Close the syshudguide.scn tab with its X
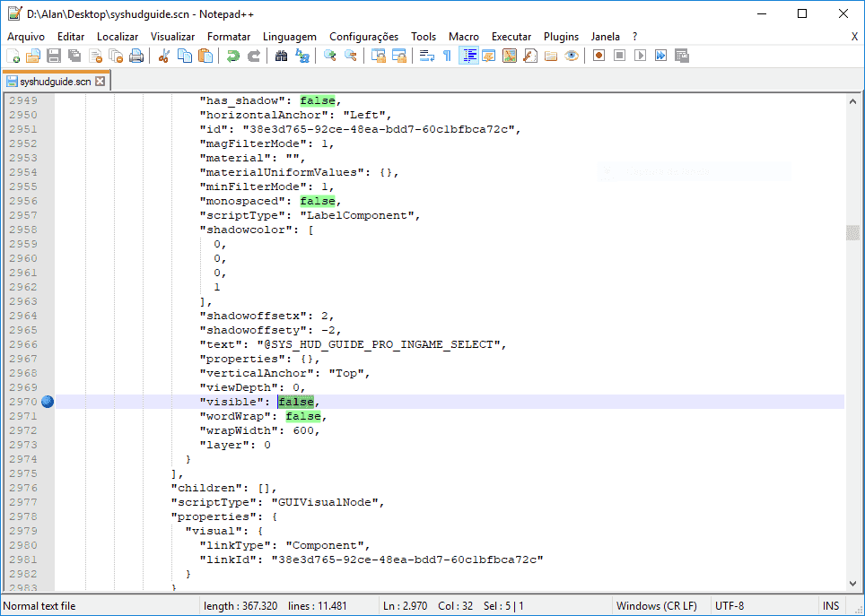This screenshot has width=865, height=616. click(x=100, y=81)
